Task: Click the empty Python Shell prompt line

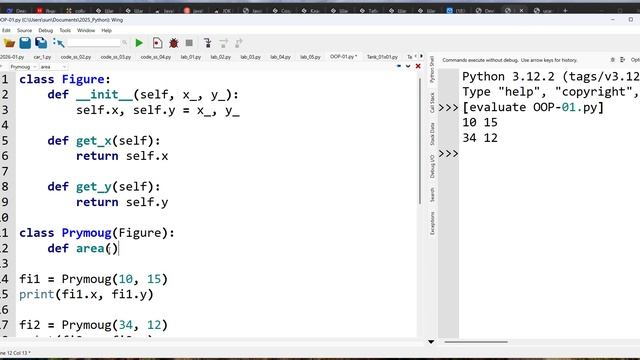Action: click(x=549, y=153)
